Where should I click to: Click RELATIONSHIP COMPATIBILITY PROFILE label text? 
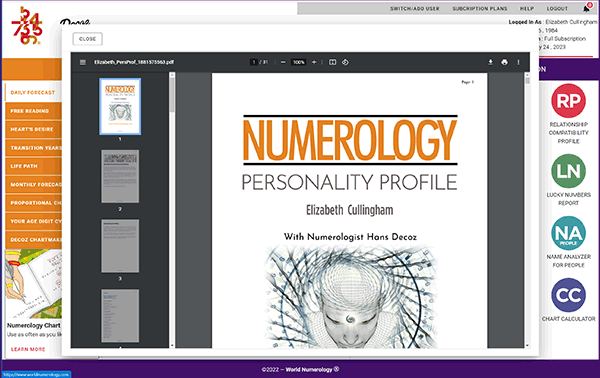click(568, 133)
